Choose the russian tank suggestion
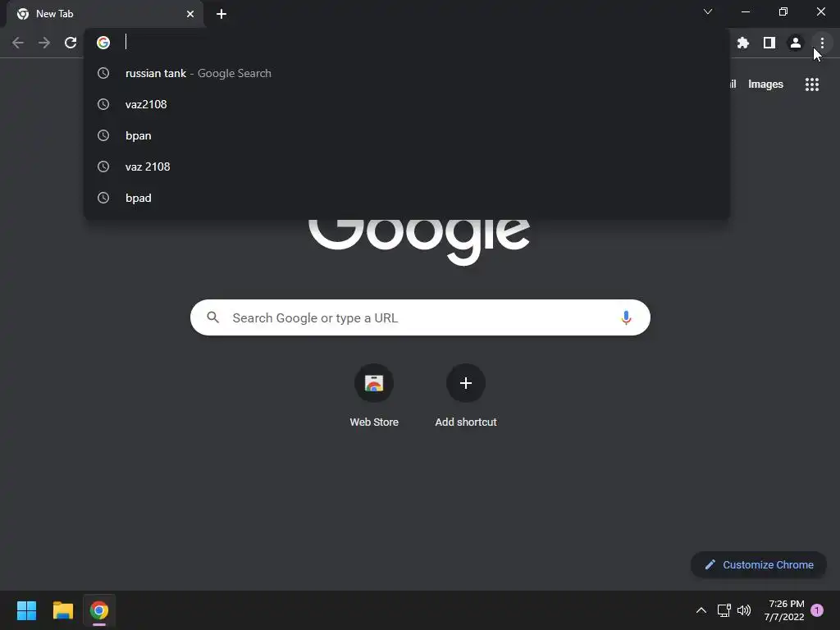840x630 pixels. (407, 73)
